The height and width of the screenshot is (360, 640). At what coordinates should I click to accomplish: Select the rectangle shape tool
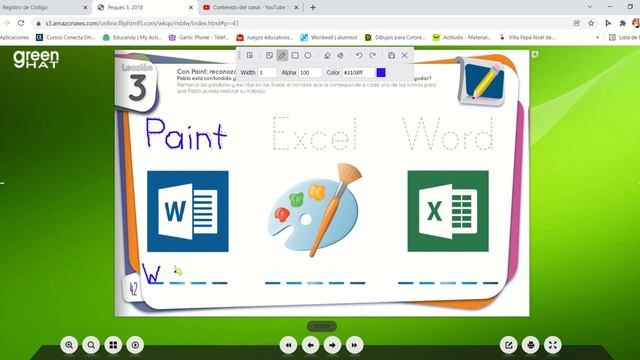pos(295,55)
